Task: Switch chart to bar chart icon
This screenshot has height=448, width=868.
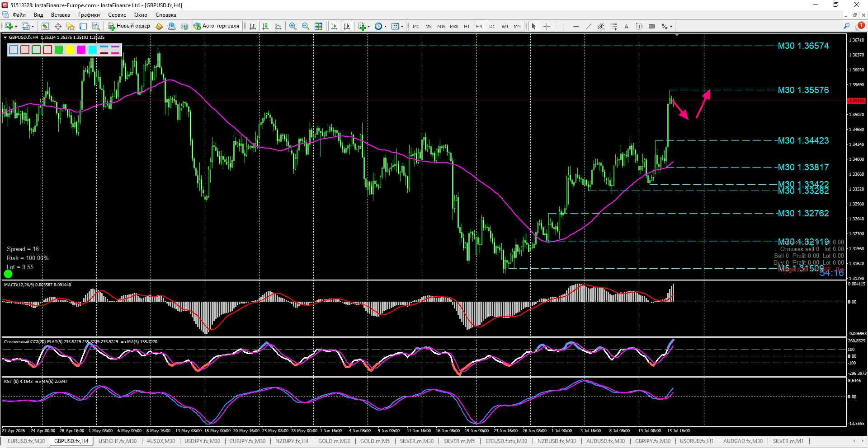Action: [253, 26]
